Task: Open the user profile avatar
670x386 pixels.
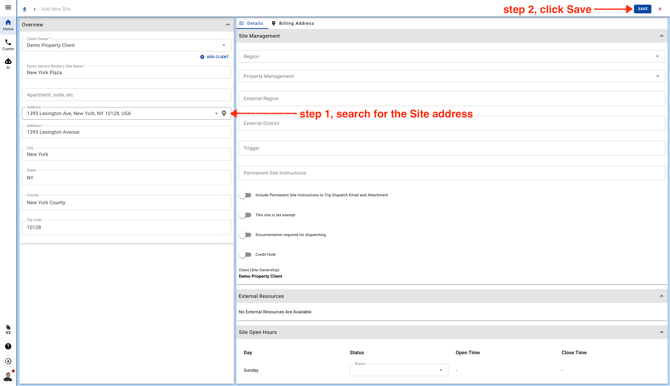Action: click(8, 376)
